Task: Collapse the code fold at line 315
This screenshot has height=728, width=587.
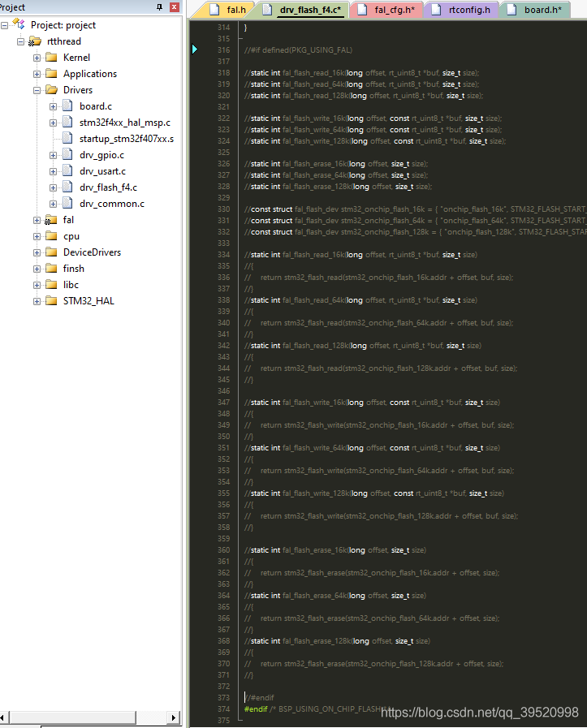Action: [240, 38]
